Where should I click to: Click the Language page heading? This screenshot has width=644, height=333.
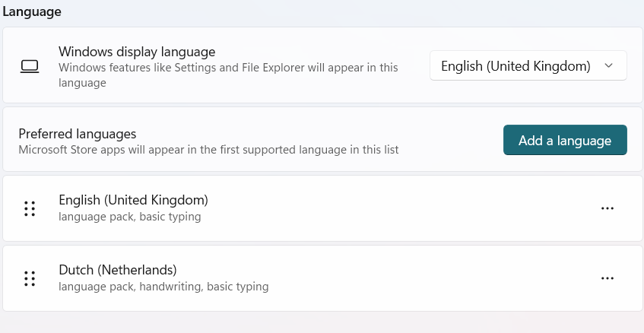click(x=32, y=11)
